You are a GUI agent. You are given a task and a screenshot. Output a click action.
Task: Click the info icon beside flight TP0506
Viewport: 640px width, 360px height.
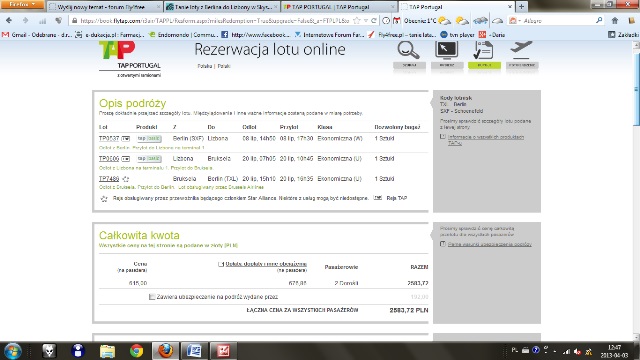(x=125, y=159)
